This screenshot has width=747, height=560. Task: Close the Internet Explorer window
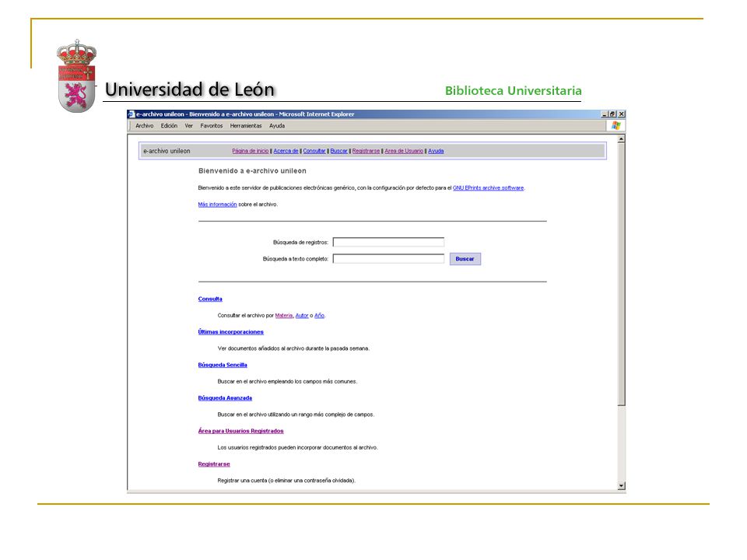pos(621,114)
